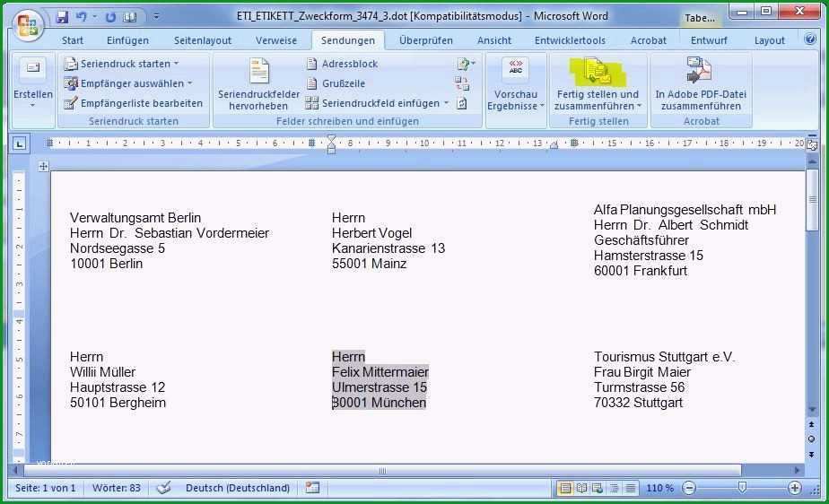Open Empfänger auswählen dropdown

click(128, 83)
